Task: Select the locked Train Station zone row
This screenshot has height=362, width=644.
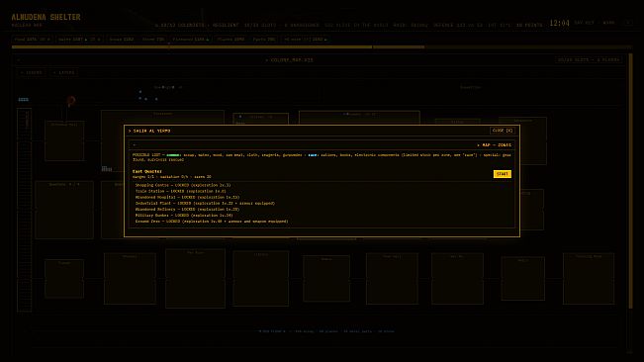Action: (181, 191)
